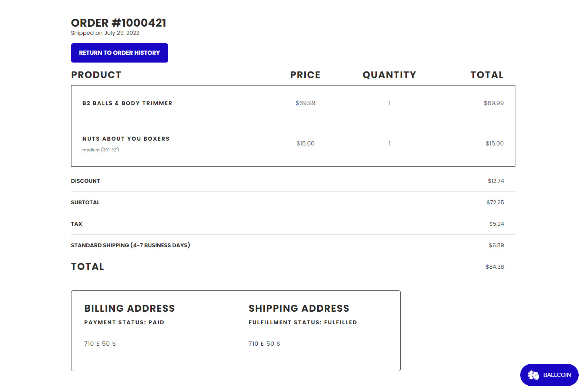Open the Nuts About You Boxers product
Image resolution: width=585 pixels, height=392 pixels.
(126, 139)
